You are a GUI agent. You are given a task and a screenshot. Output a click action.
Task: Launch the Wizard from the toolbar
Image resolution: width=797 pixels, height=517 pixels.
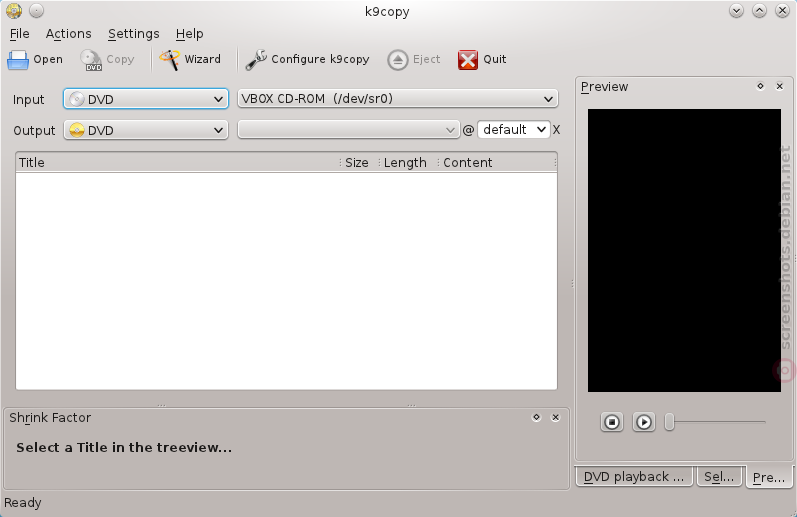[x=190, y=59]
